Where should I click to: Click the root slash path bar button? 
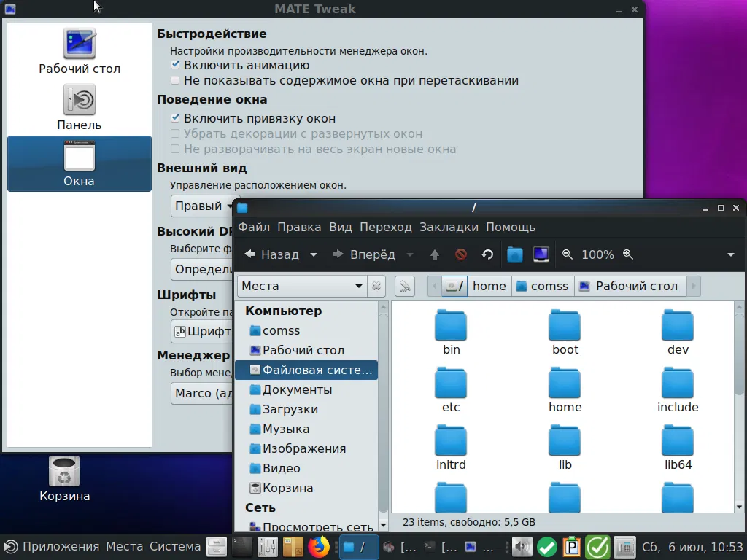click(454, 286)
